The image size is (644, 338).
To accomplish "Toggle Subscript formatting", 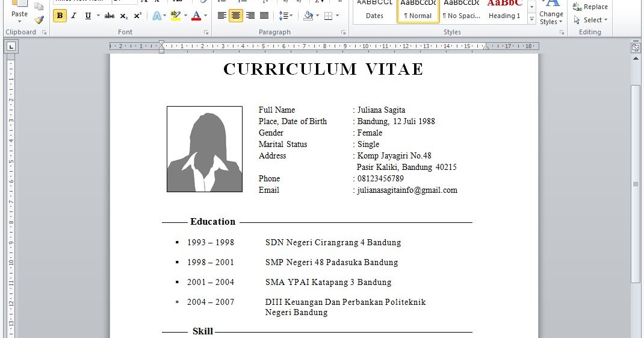I will click(123, 16).
